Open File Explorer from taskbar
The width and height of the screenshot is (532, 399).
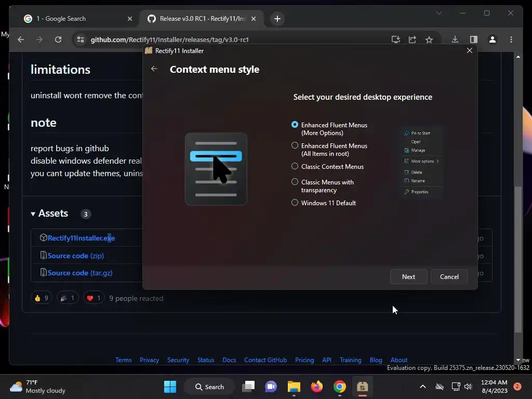pyautogui.click(x=294, y=387)
